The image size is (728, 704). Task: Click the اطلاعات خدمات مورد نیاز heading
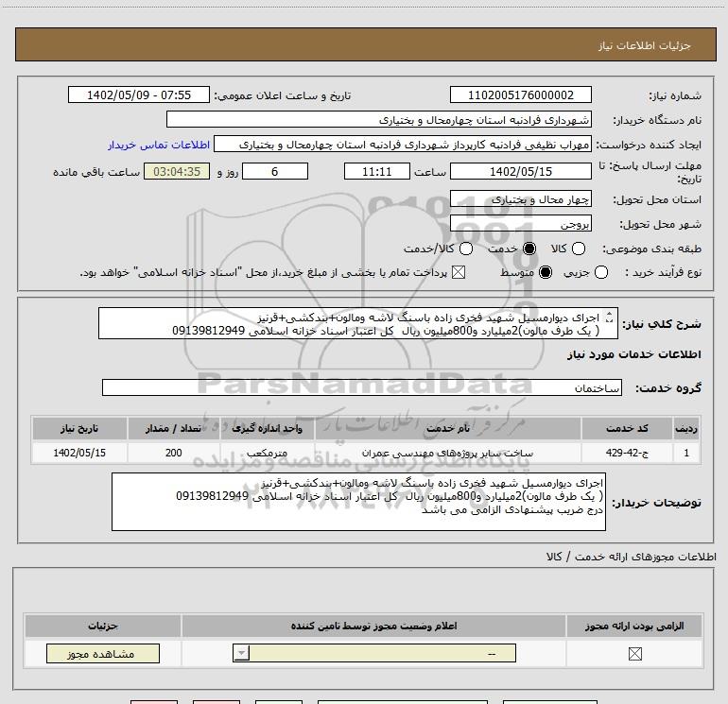(x=633, y=354)
